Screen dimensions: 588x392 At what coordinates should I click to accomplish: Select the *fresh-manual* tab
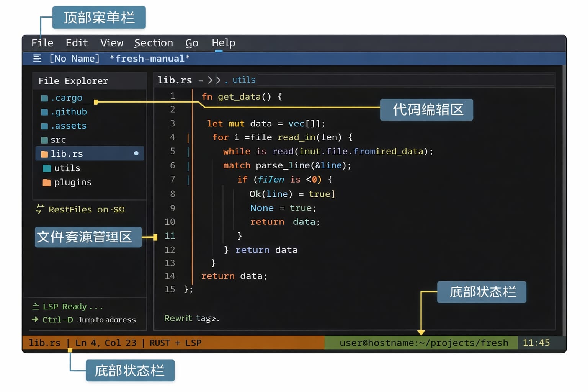pyautogui.click(x=149, y=58)
